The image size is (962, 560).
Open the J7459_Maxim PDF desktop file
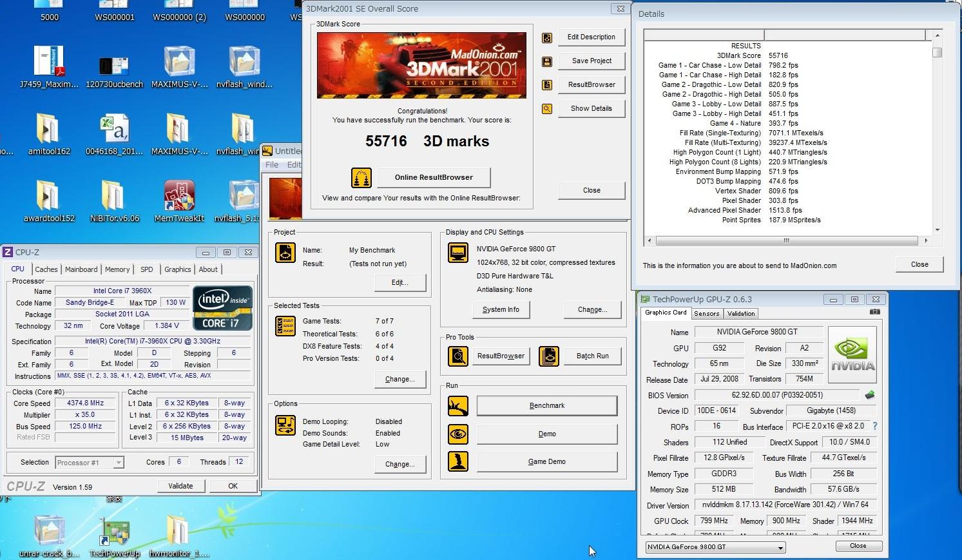[x=49, y=67]
